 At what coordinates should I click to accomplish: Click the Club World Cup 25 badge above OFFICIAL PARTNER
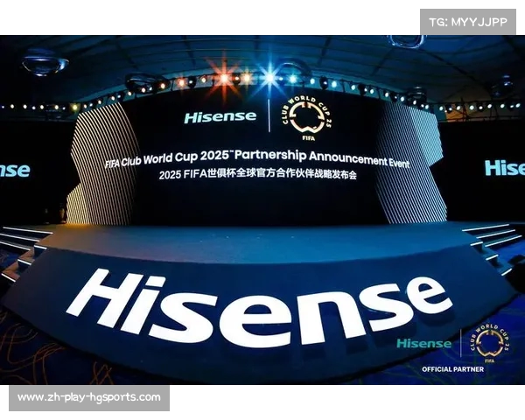pos(490,343)
